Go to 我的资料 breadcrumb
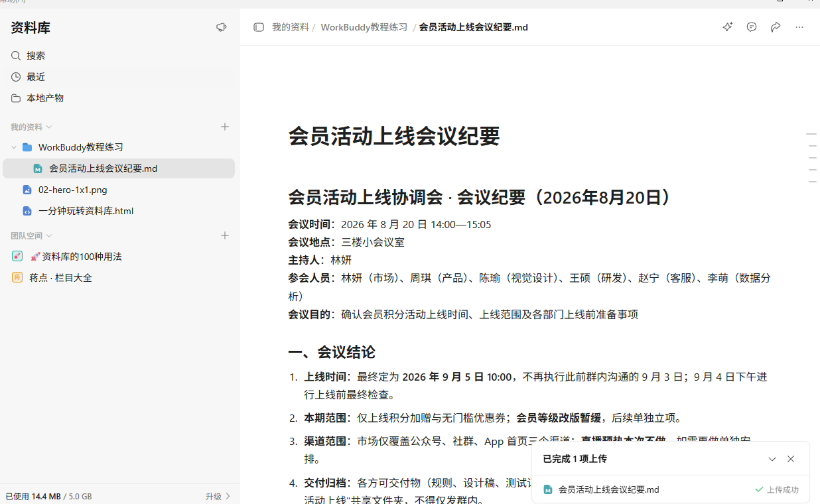 pyautogui.click(x=291, y=27)
